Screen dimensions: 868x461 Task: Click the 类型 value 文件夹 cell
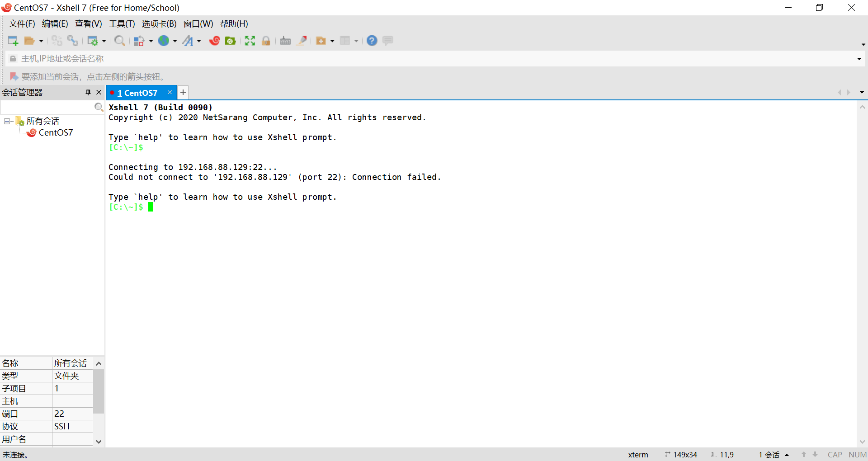(x=72, y=376)
